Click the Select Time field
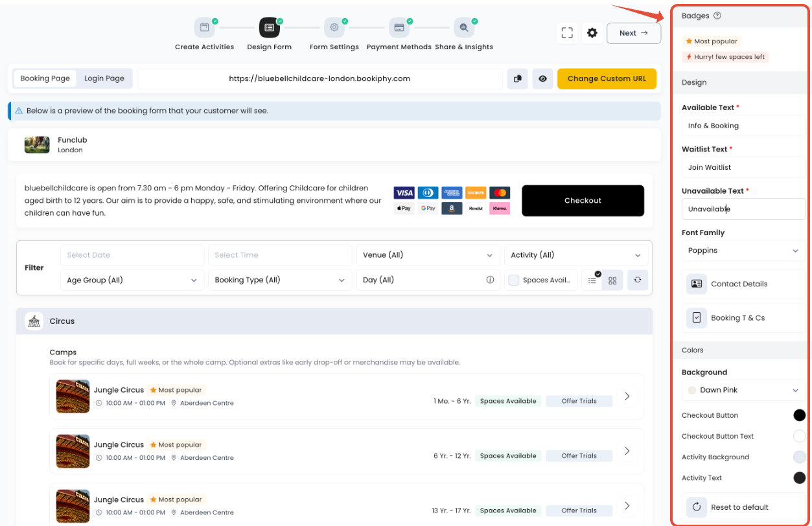This screenshot has width=812, height=526. point(280,255)
